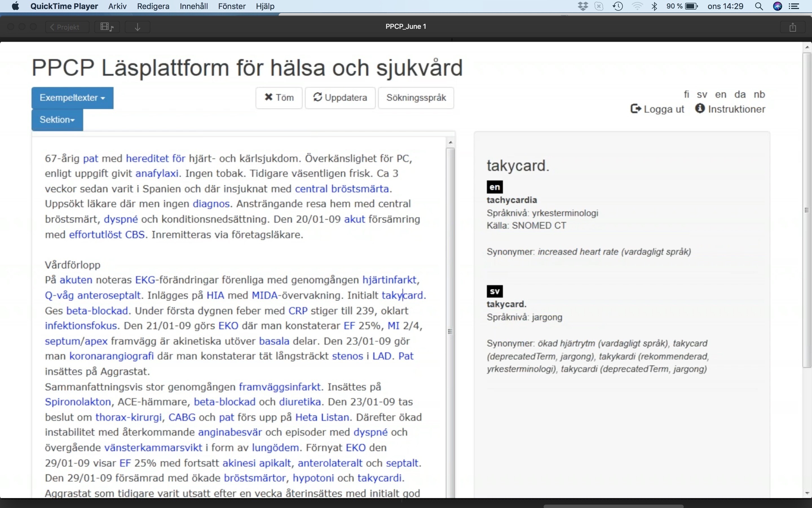Image resolution: width=812 pixels, height=508 pixels.
Task: Open the Innehåll menu
Action: pyautogui.click(x=194, y=6)
